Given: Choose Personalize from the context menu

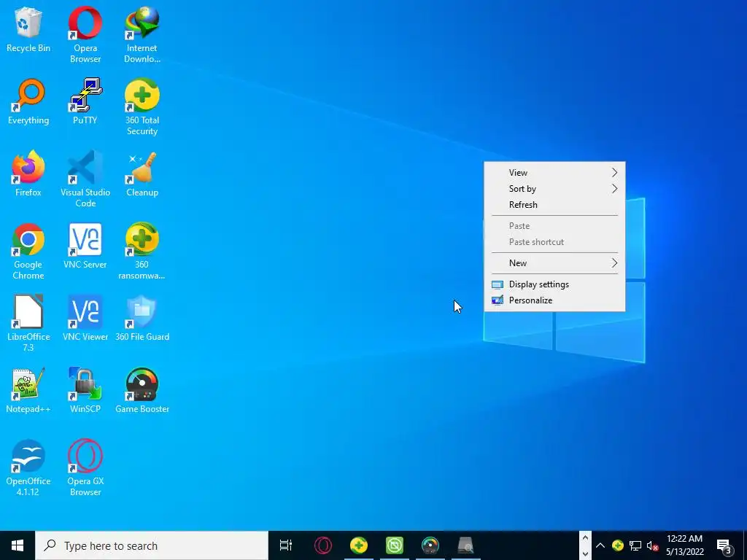Looking at the screenshot, I should [x=554, y=300].
